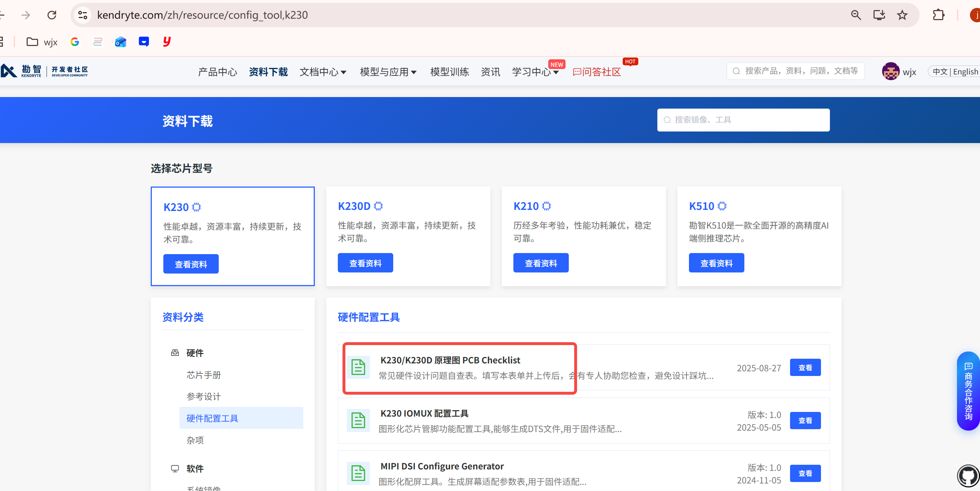Open the blue chat-bubble bookmark icon
Viewport: 980px width, 491px height.
coord(144,42)
